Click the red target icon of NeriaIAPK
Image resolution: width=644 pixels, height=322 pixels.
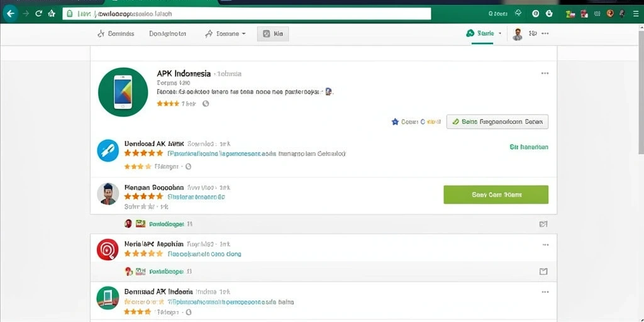(108, 250)
